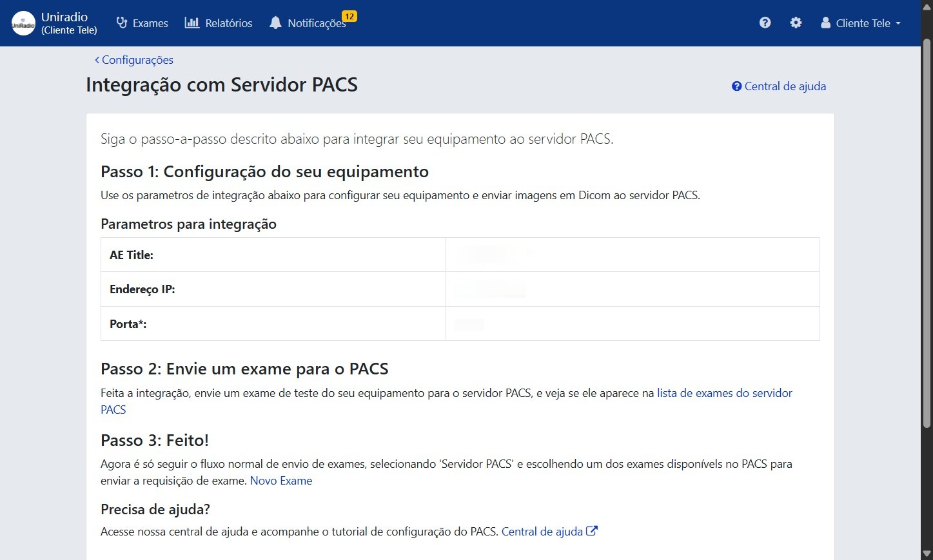Click the Notificações bell icon
Screen dimensions: 933x560
(275, 23)
